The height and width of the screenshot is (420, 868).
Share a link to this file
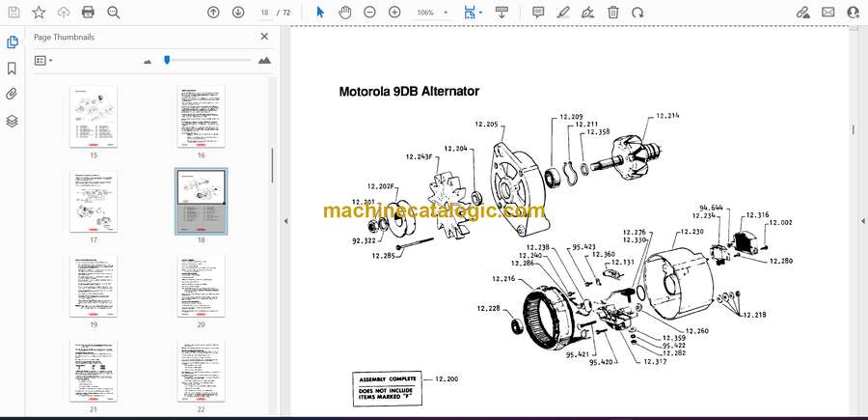click(802, 13)
